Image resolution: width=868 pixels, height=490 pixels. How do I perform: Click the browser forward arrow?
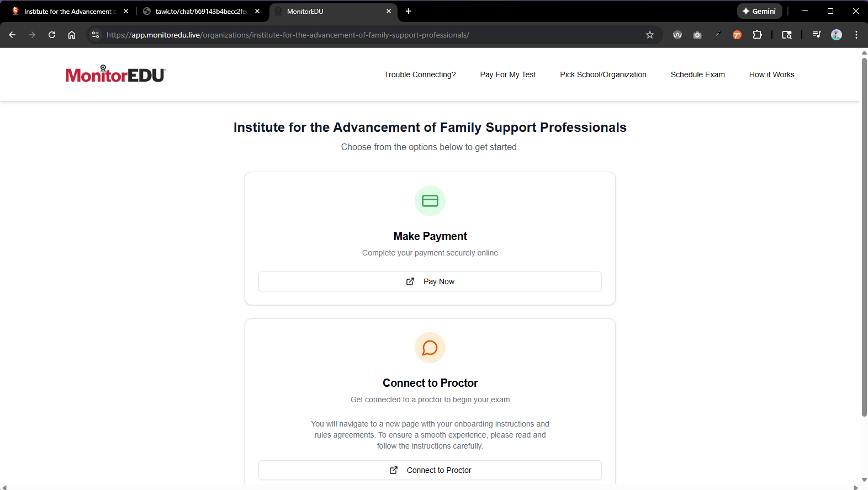32,35
